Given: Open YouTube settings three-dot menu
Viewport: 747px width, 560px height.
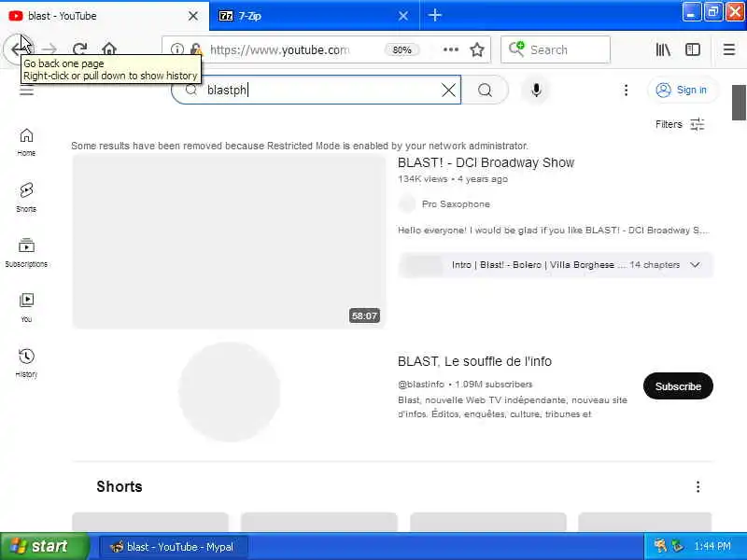Looking at the screenshot, I should pyautogui.click(x=626, y=90).
